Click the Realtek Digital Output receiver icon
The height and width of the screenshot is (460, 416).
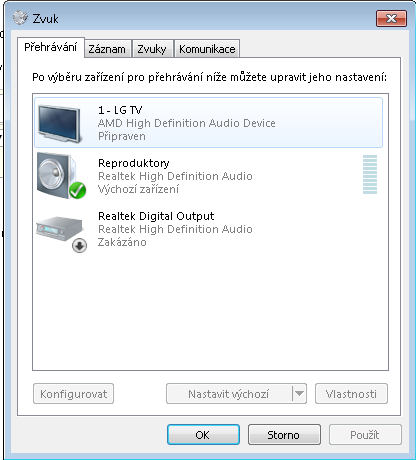click(59, 229)
